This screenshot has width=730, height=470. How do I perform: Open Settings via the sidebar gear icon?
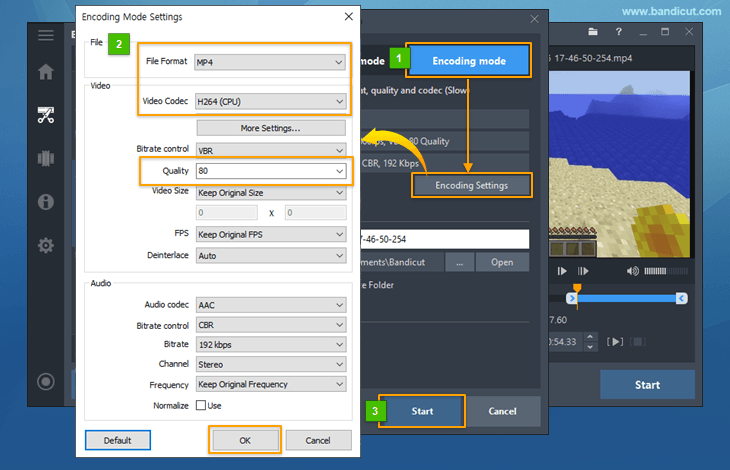click(45, 245)
